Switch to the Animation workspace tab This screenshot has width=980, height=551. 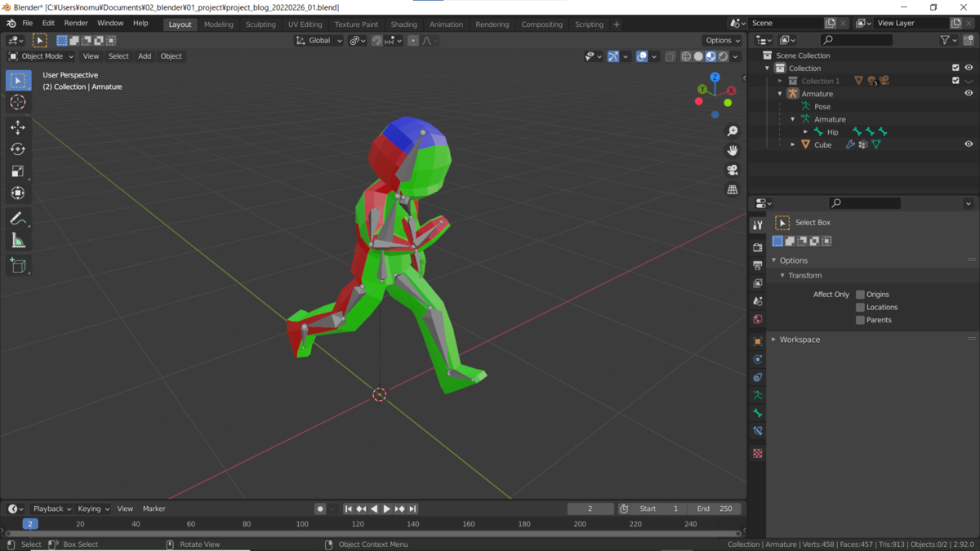tap(446, 24)
